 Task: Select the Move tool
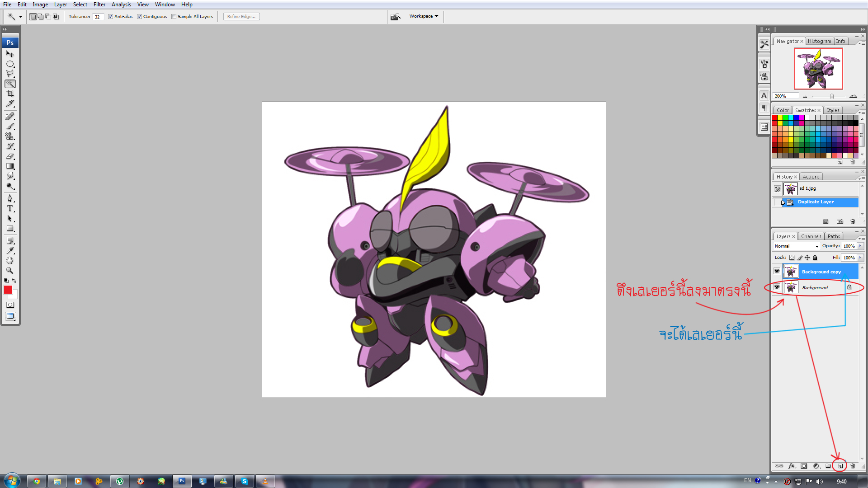point(10,54)
